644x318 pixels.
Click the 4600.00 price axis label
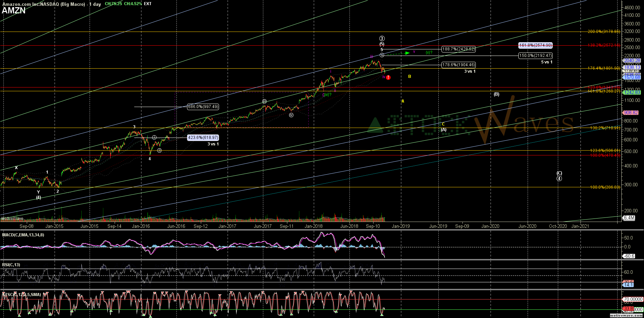(x=632, y=8)
